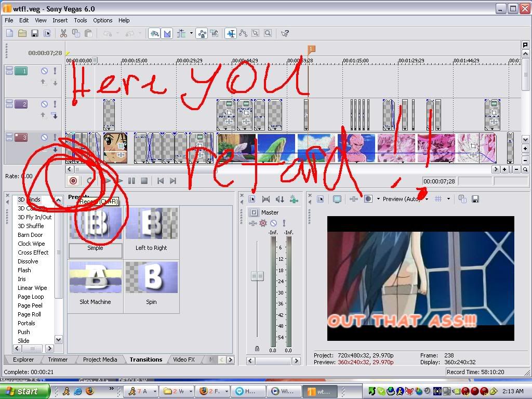The height and width of the screenshot is (399, 532).
Task: Select the Barn Door transition
Action: tap(30, 235)
